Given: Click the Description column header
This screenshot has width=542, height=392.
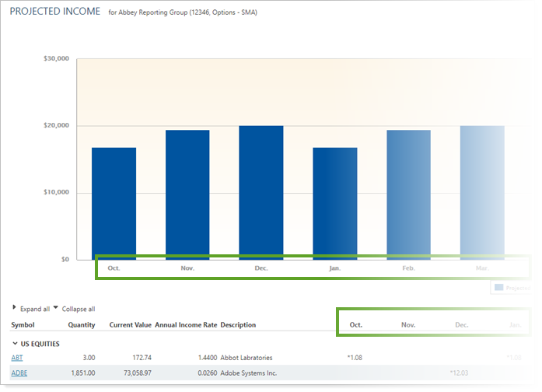Looking at the screenshot, I should point(238,325).
